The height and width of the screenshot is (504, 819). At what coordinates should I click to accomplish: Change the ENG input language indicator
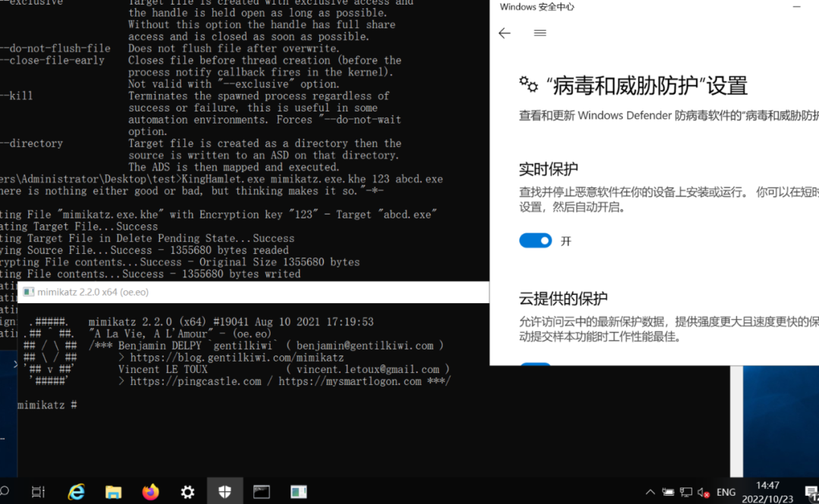pyautogui.click(x=726, y=492)
